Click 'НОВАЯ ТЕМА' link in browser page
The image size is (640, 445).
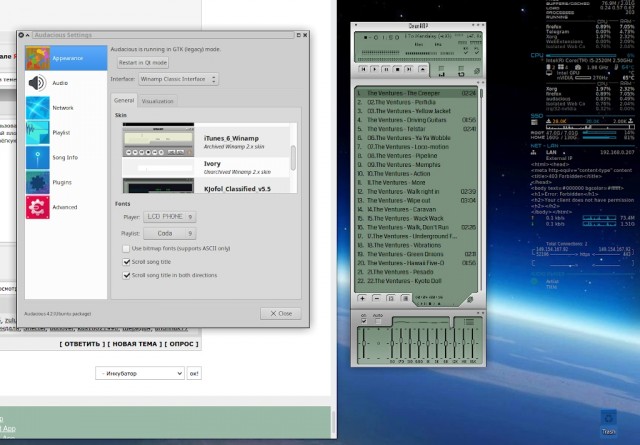(x=135, y=344)
